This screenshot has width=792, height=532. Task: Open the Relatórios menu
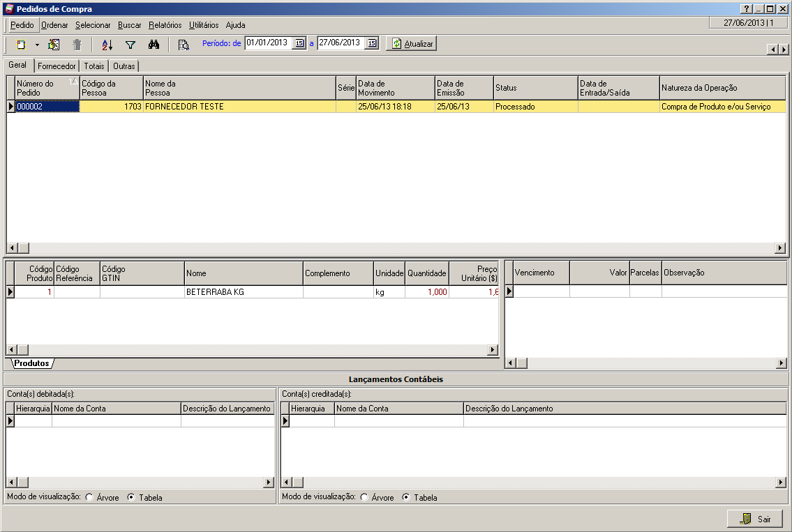(165, 25)
